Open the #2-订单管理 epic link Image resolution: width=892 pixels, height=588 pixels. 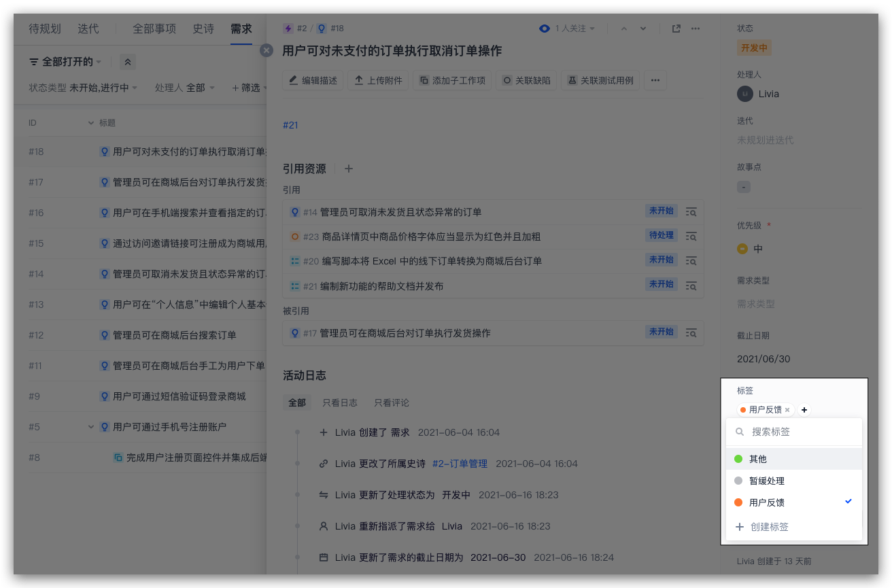click(460, 464)
